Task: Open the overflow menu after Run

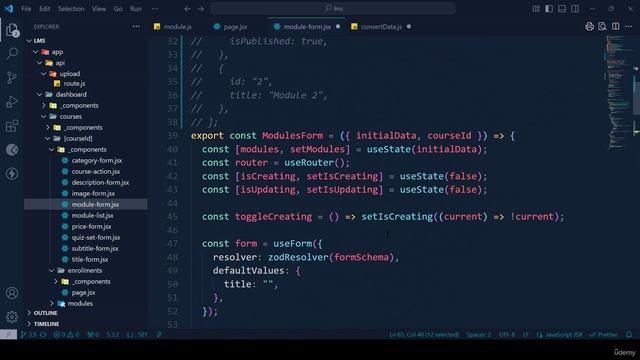Action: [155, 9]
